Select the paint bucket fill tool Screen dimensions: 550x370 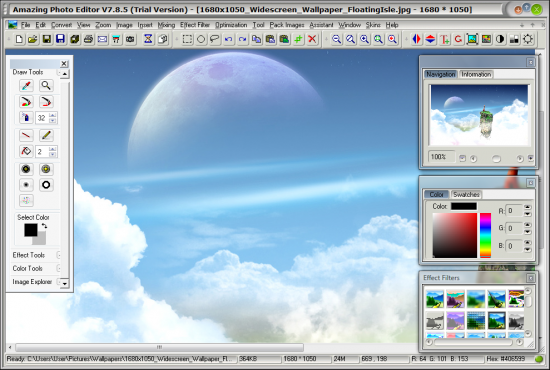pyautogui.click(x=26, y=152)
